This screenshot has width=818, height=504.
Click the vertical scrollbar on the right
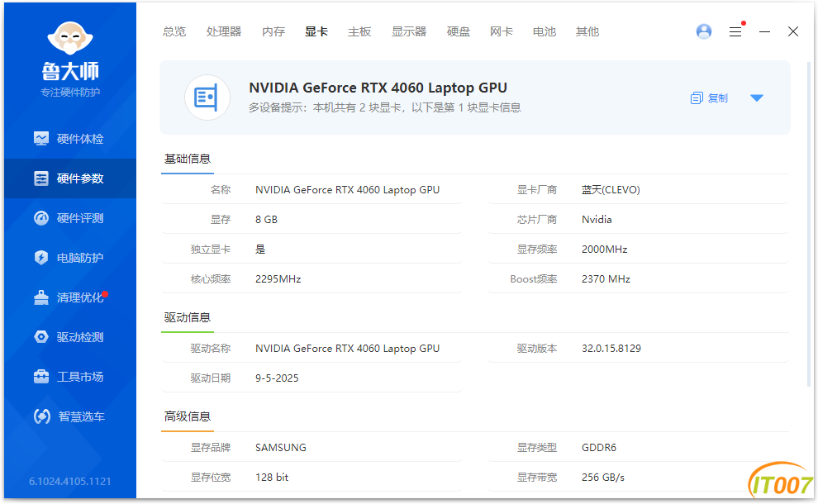click(x=810, y=225)
